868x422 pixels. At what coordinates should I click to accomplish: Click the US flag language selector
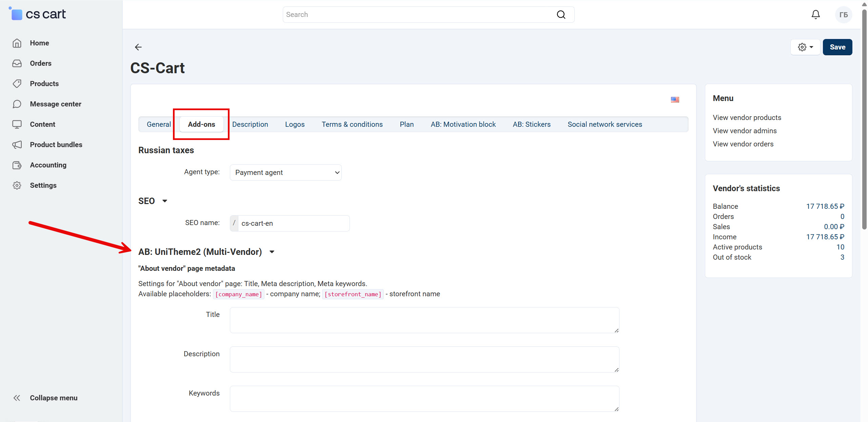click(675, 100)
